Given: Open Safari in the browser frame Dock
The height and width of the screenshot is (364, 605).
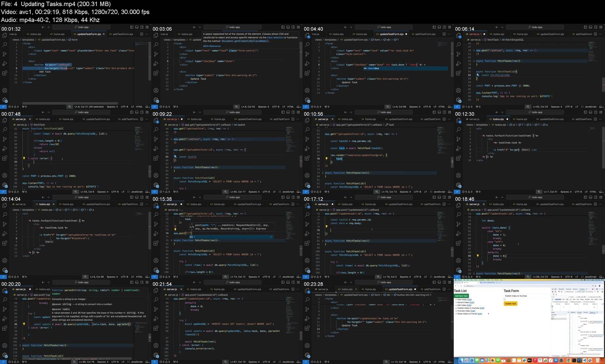Looking at the screenshot, I should click(472, 360).
